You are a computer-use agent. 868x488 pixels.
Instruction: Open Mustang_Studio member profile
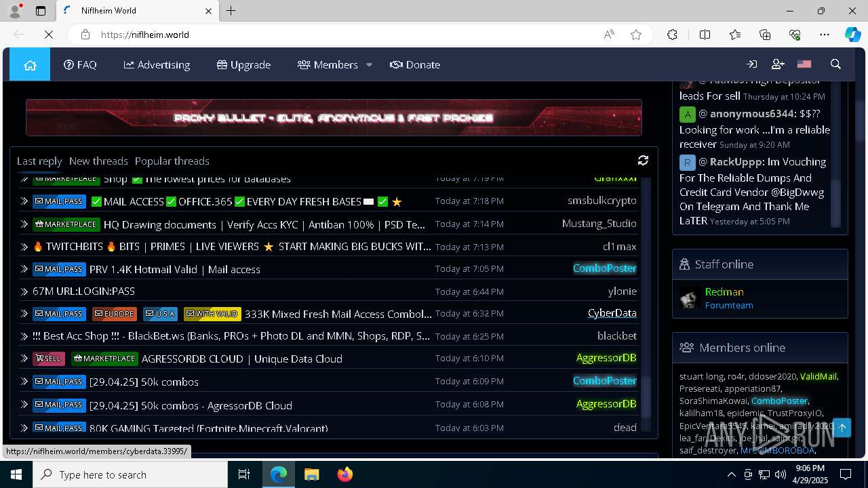pos(599,223)
